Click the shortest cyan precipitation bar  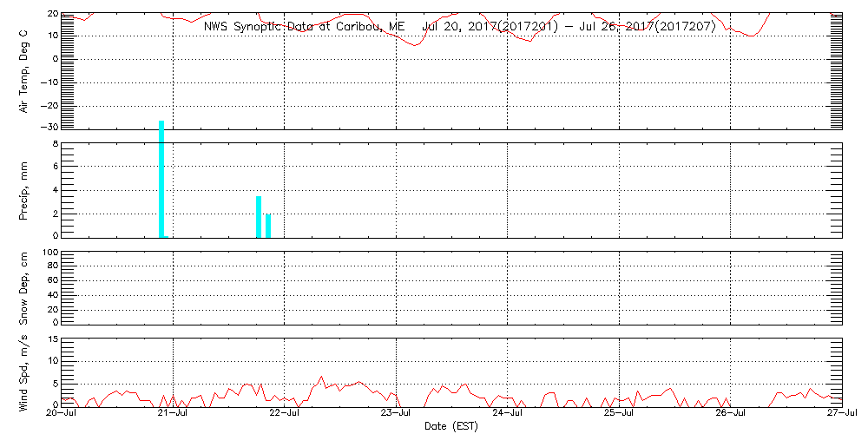pyautogui.click(x=268, y=226)
